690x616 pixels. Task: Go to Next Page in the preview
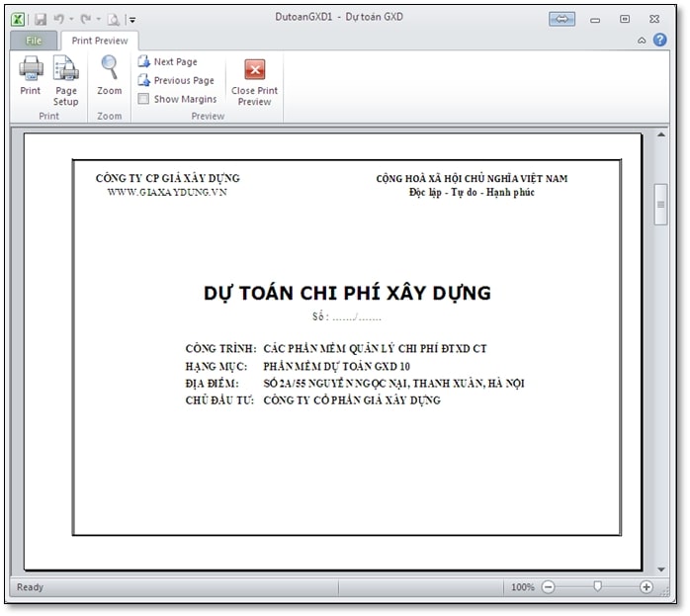click(x=167, y=61)
